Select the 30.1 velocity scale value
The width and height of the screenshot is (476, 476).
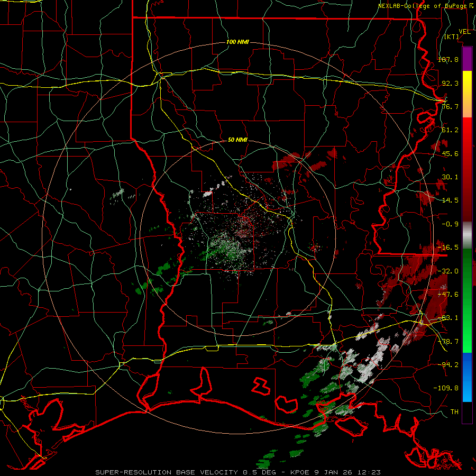pyautogui.click(x=450, y=177)
